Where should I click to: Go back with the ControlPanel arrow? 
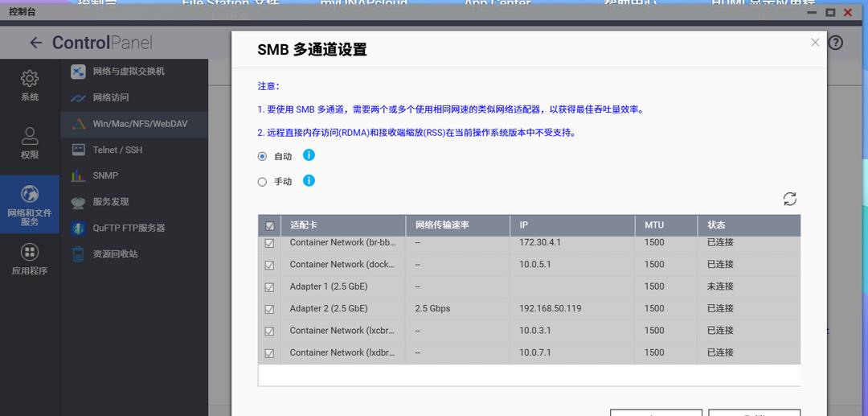(x=36, y=43)
